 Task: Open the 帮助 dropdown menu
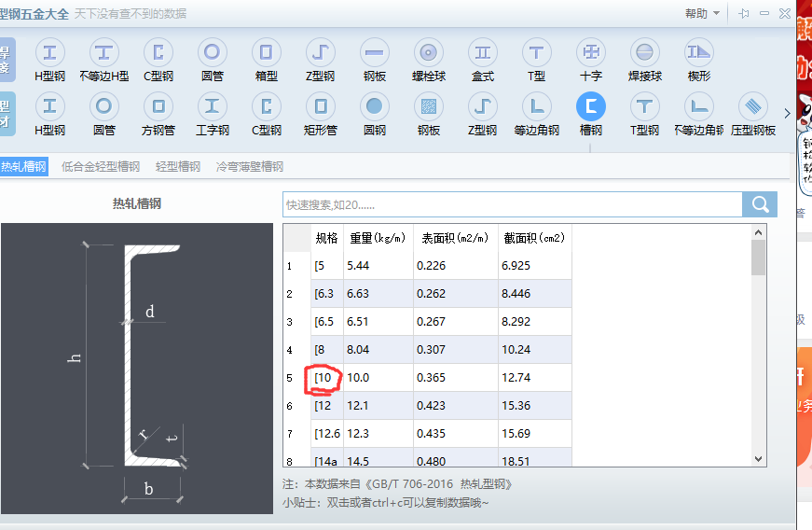click(x=702, y=13)
